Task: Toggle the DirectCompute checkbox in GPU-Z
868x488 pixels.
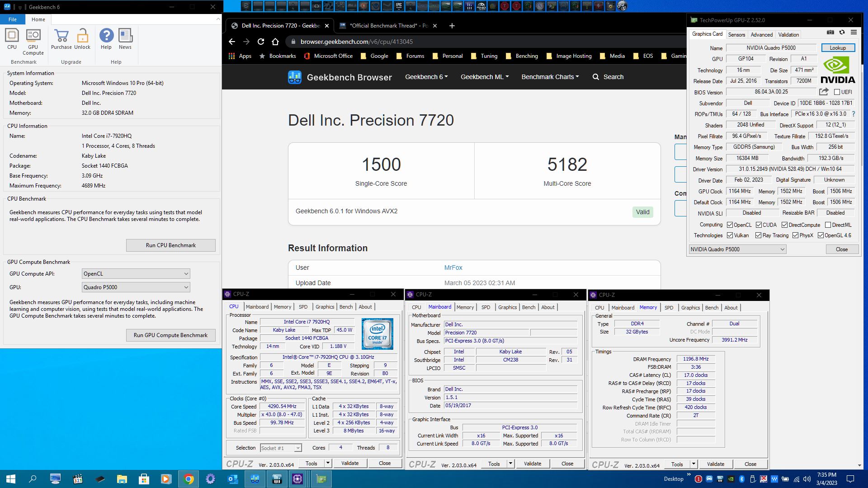Action: 784,225
